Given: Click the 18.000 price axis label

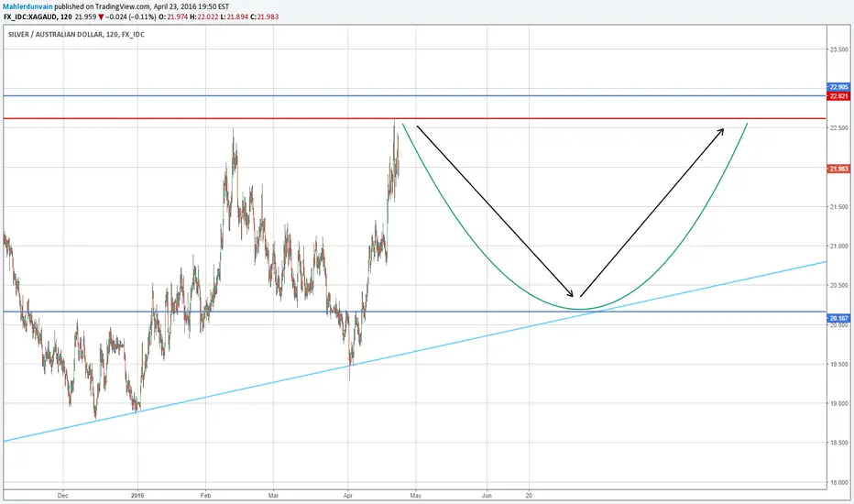Looking at the screenshot, I should [838, 482].
